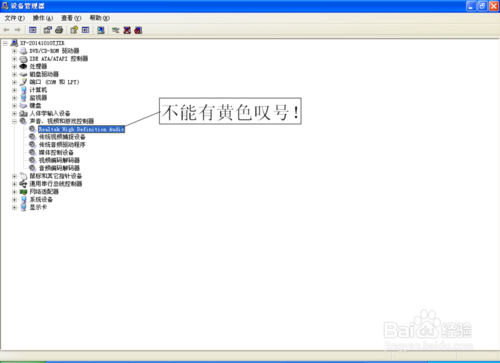This screenshot has height=363, width=500.
Task: Click the disk drive icon beside 磁盘驱动器
Action: click(x=23, y=74)
